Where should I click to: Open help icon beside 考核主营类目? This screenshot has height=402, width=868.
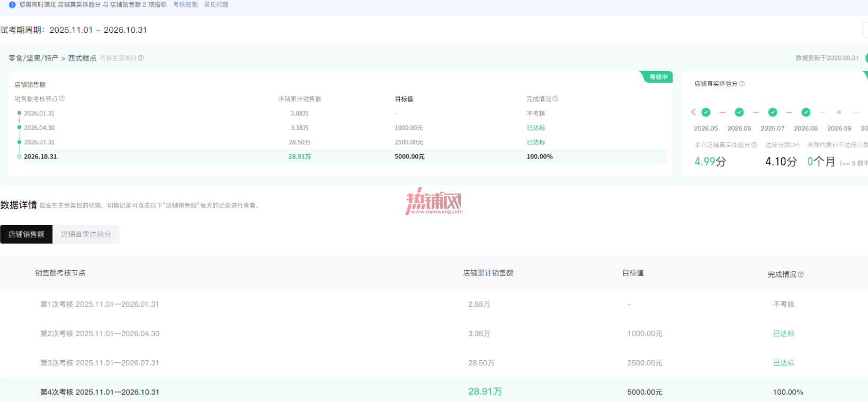pos(141,58)
